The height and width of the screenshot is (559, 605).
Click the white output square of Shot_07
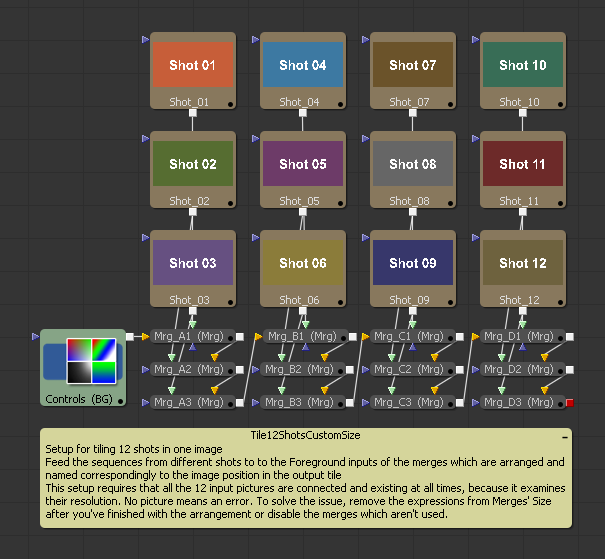pyautogui.click(x=413, y=113)
